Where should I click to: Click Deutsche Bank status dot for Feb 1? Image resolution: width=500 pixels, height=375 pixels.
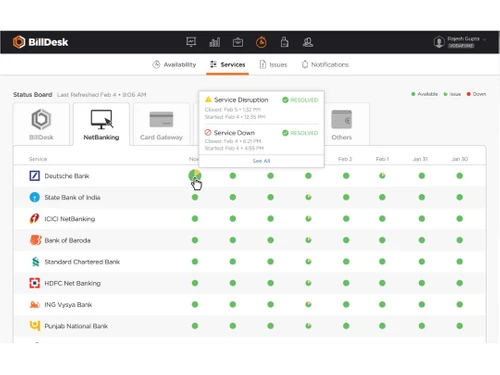point(382,175)
